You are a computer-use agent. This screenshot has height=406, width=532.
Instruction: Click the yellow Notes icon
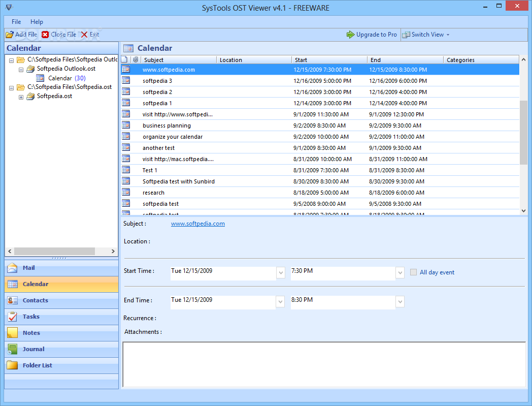[13, 333]
